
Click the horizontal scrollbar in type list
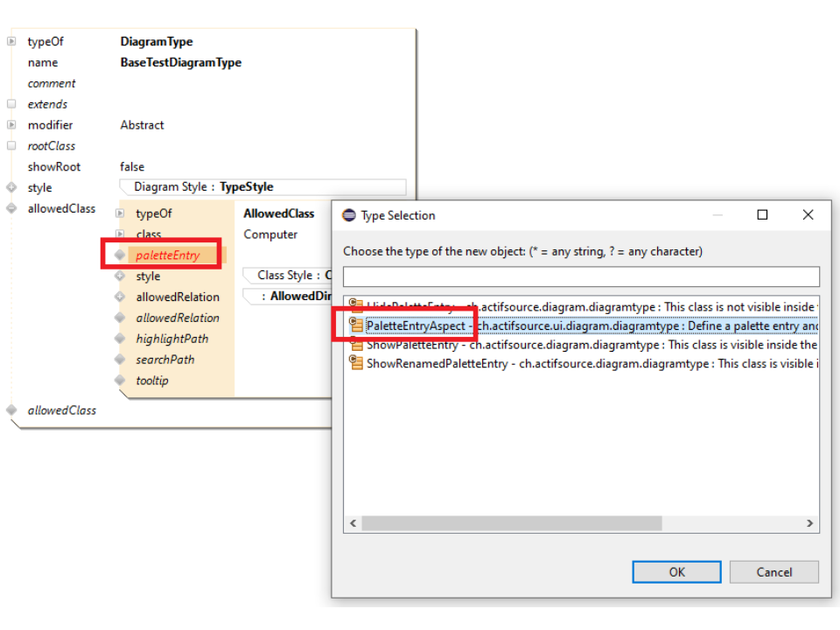511,523
